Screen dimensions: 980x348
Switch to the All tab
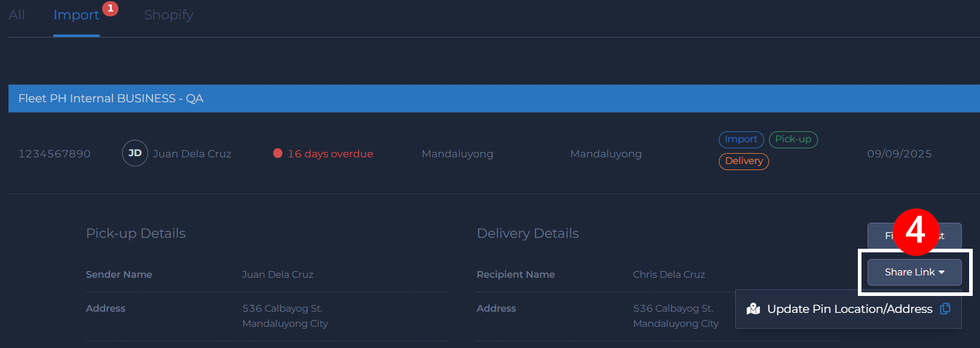point(17,15)
